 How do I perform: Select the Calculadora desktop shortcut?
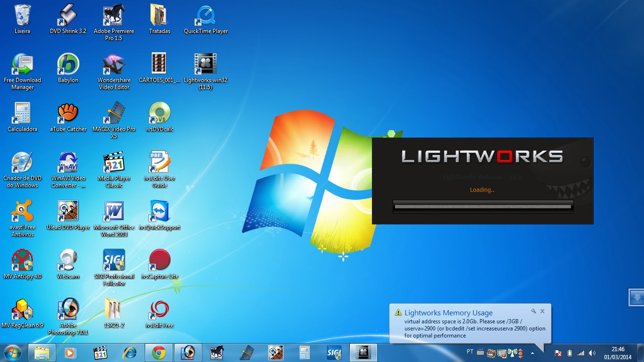click(x=22, y=117)
